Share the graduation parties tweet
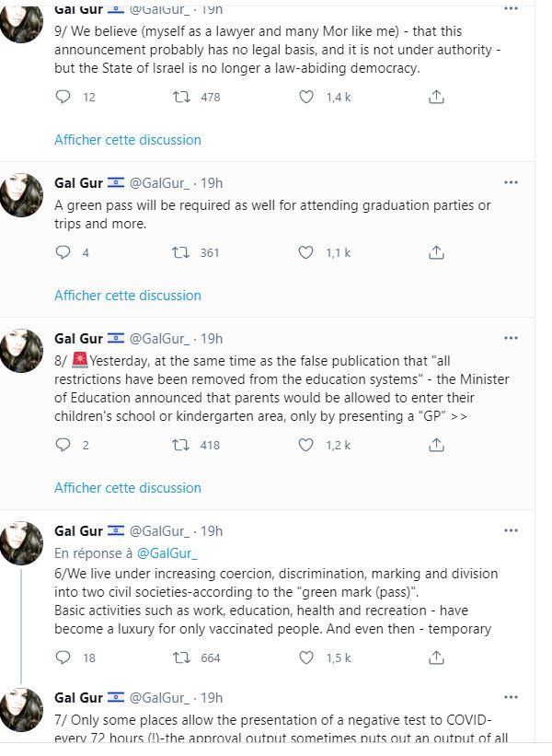The width and height of the screenshot is (552, 756). point(438,252)
